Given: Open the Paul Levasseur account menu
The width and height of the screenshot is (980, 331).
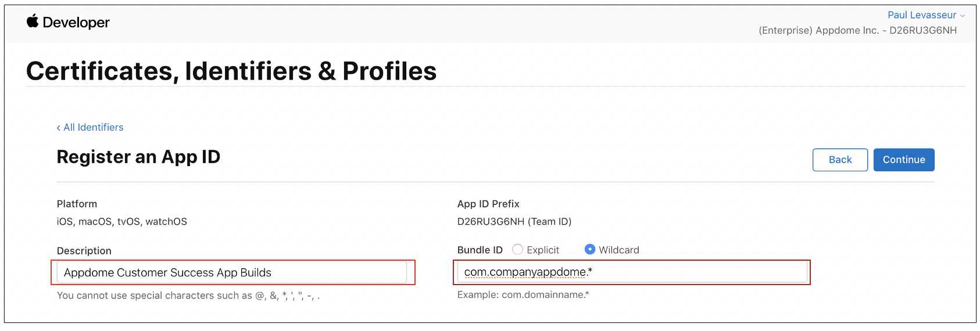Looking at the screenshot, I should coord(921,15).
